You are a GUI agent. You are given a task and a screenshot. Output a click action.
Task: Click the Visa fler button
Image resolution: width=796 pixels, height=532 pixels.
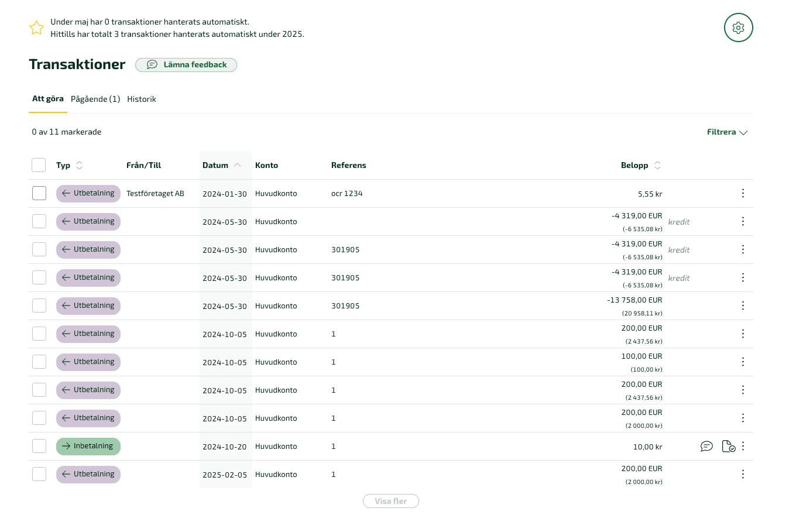390,501
